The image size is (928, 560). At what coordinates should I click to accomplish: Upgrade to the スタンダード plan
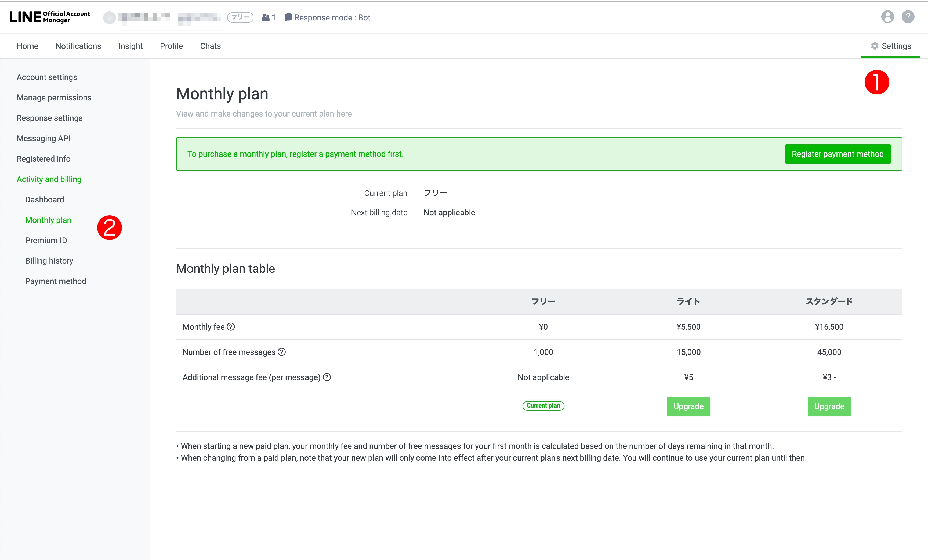pos(829,406)
